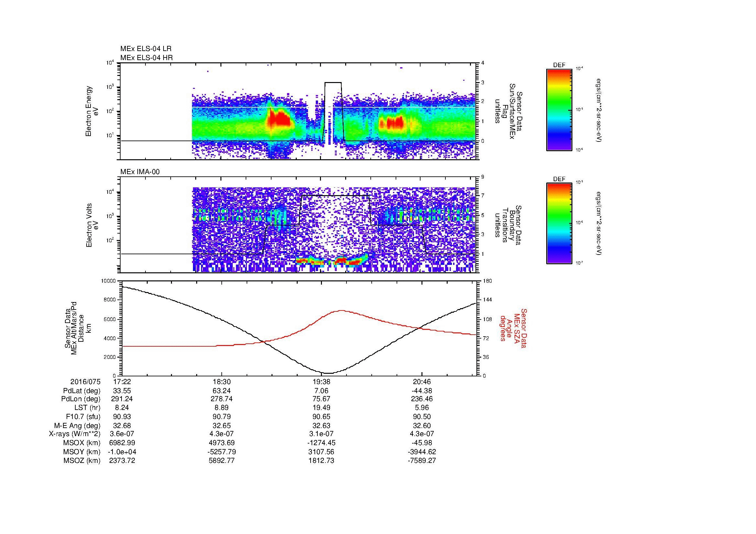This screenshot has height=534, width=756.
Task: Click M-E Ang value 32.68
Action: (x=122, y=425)
